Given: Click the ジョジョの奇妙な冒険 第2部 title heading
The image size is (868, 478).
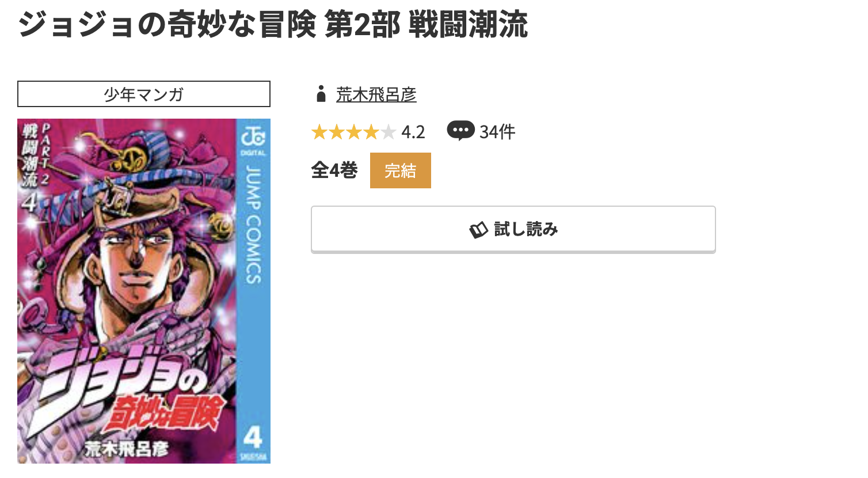Looking at the screenshot, I should click(273, 25).
